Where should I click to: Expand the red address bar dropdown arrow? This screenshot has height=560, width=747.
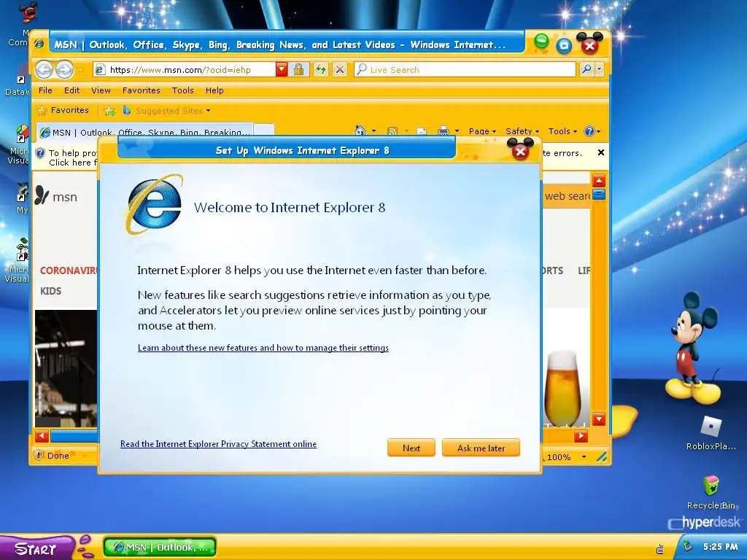pos(282,69)
